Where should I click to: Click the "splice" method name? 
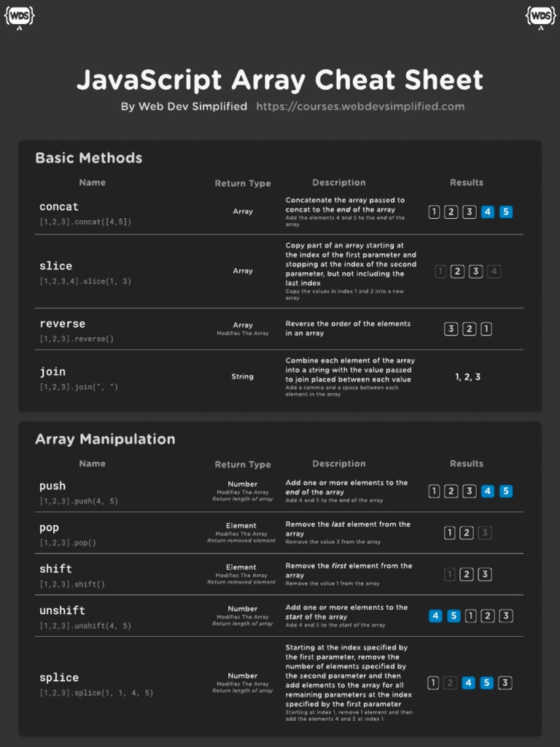pyautogui.click(x=59, y=678)
